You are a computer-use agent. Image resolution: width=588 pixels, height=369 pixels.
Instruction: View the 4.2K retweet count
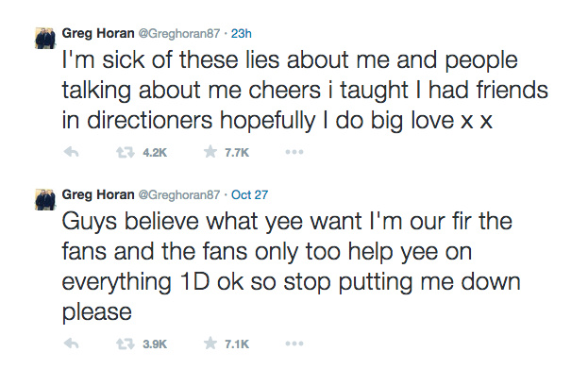pyautogui.click(x=155, y=153)
